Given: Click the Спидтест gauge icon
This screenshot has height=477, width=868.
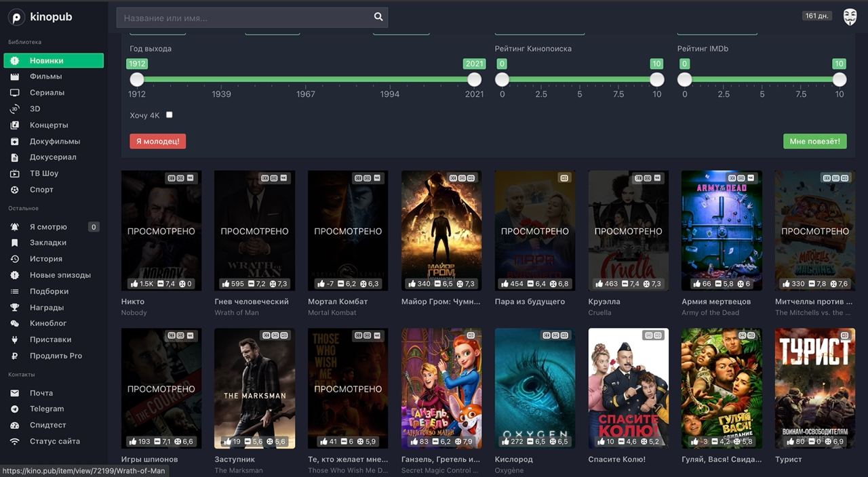Looking at the screenshot, I should (14, 425).
